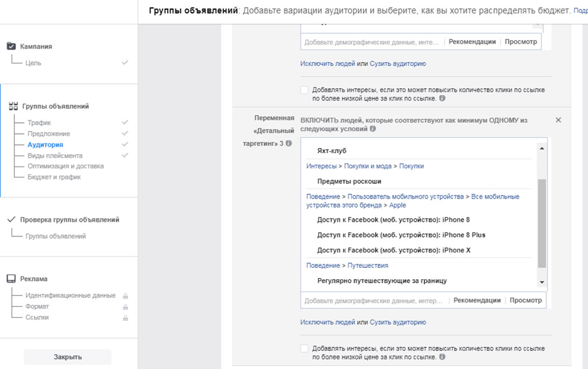Open the Цель step in sidebar
Viewport: 588px width, 369px height.
pos(33,63)
